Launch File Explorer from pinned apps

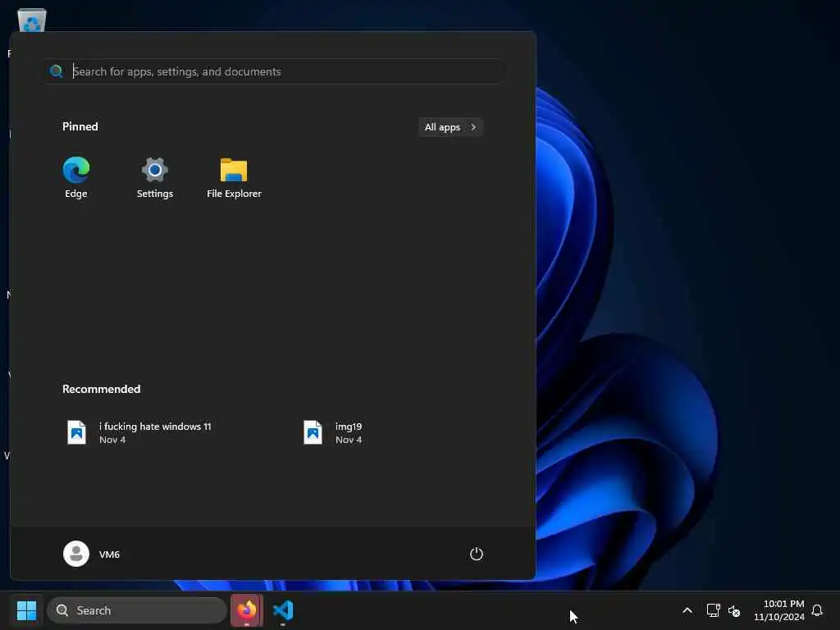coord(234,178)
